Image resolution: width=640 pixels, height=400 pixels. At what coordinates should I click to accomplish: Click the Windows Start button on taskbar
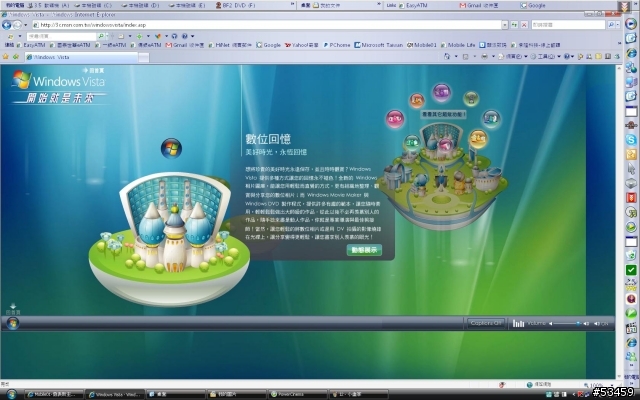click(x=11, y=394)
